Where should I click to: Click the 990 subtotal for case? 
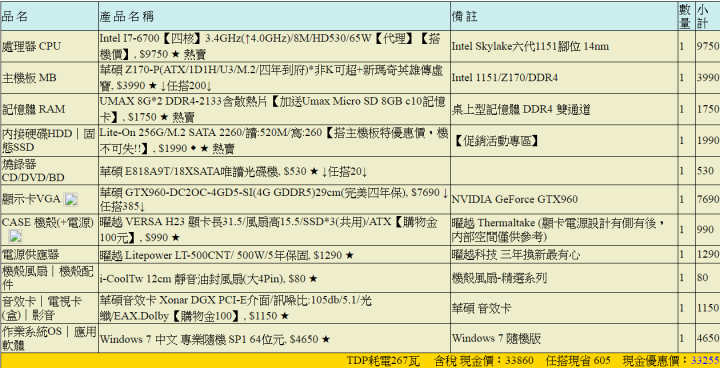705,229
